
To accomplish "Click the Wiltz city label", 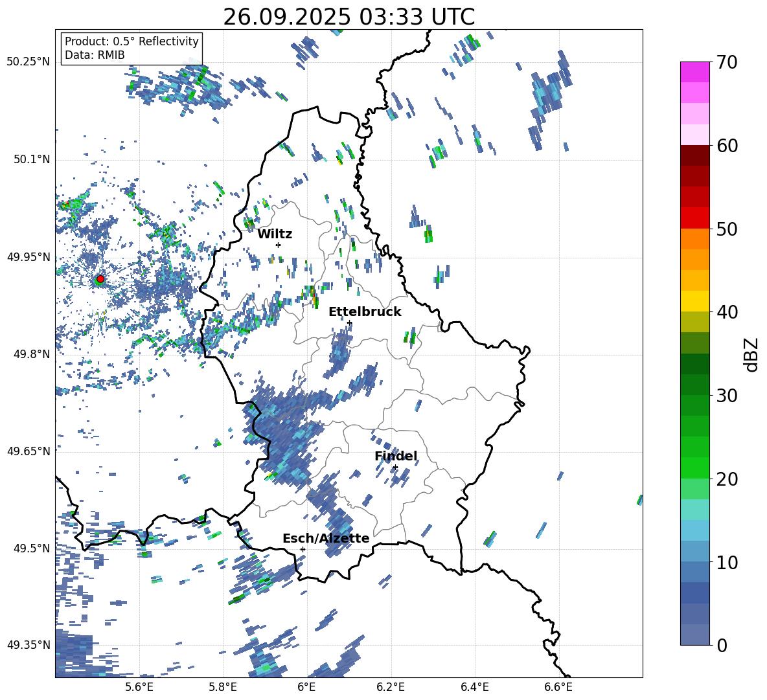I will [275, 234].
